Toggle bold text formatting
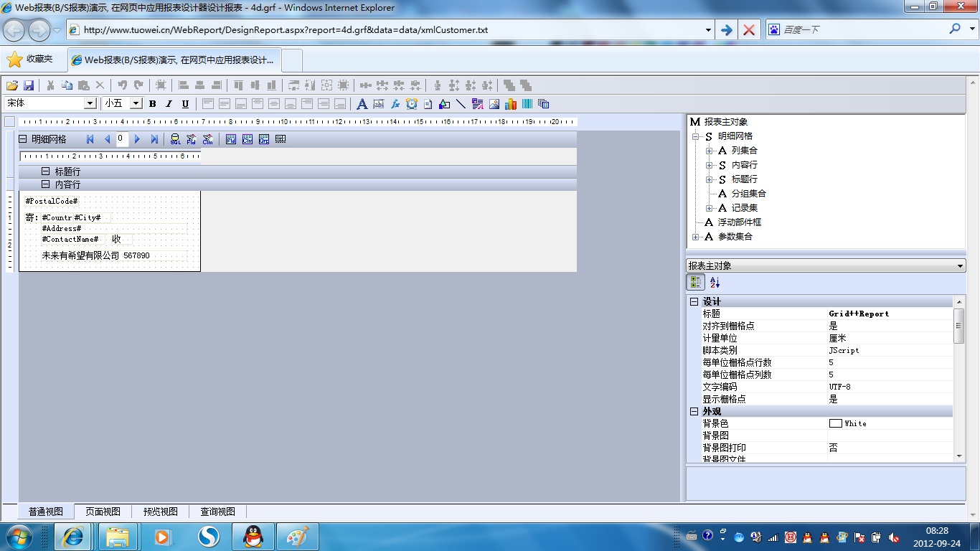This screenshot has width=980, height=551. tap(153, 104)
